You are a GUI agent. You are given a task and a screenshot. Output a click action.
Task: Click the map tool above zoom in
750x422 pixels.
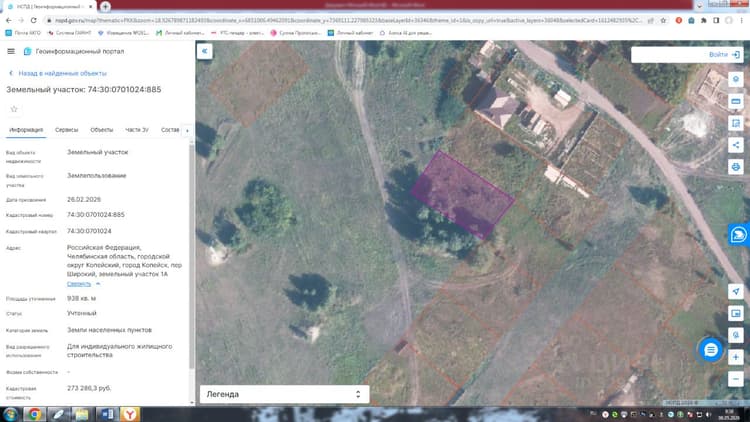(x=736, y=335)
